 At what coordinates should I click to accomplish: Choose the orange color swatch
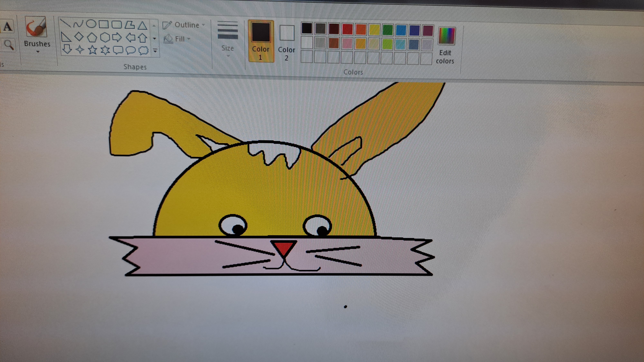(x=361, y=29)
